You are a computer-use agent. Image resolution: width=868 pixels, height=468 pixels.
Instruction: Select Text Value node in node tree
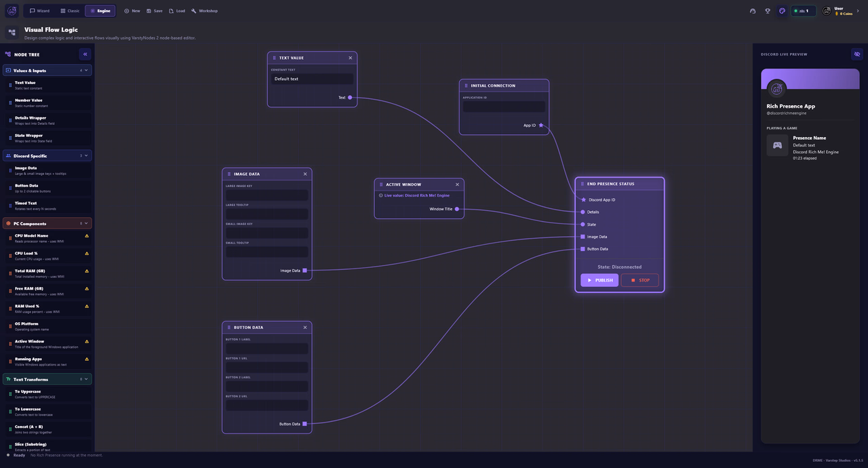point(47,85)
